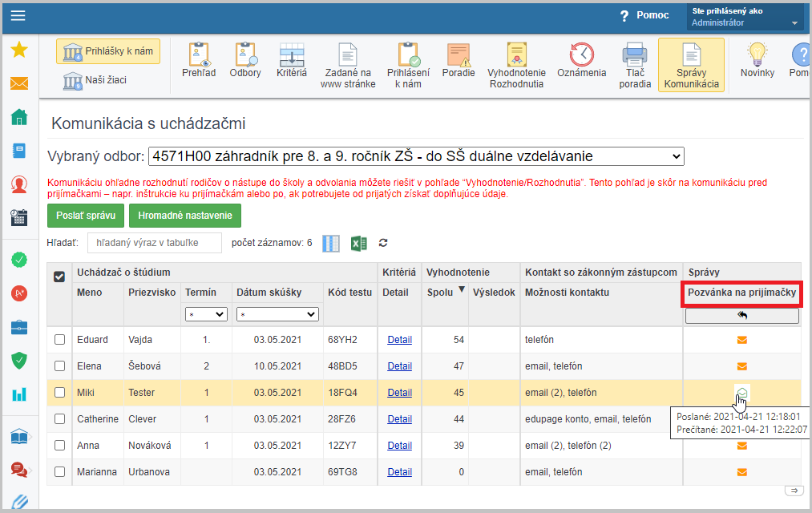
Task: Open the green house home icon
Action: [x=19, y=117]
